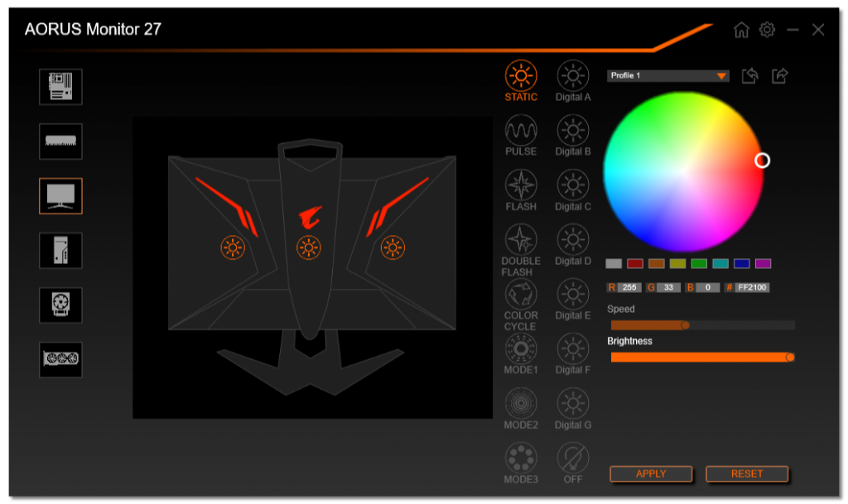Viewport: 848px width, 504px height.
Task: Open the CPU cooler device in sidebar
Action: click(x=60, y=305)
